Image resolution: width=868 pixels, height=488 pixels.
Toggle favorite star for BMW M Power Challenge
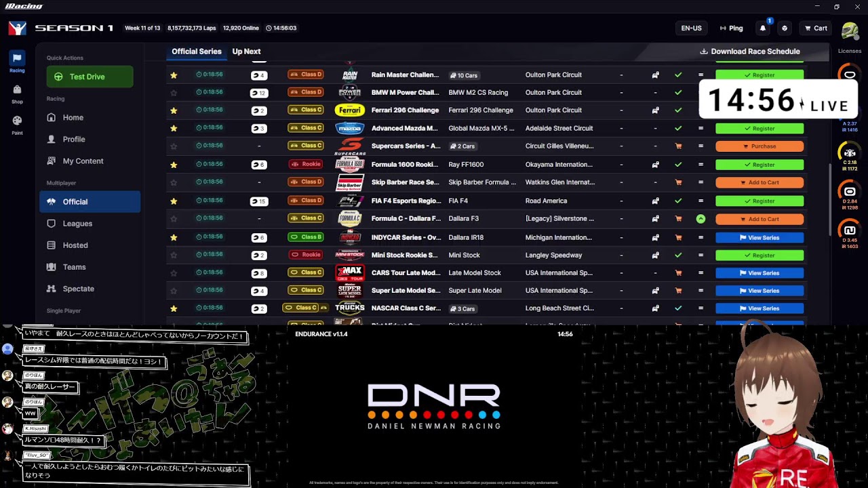[174, 93]
